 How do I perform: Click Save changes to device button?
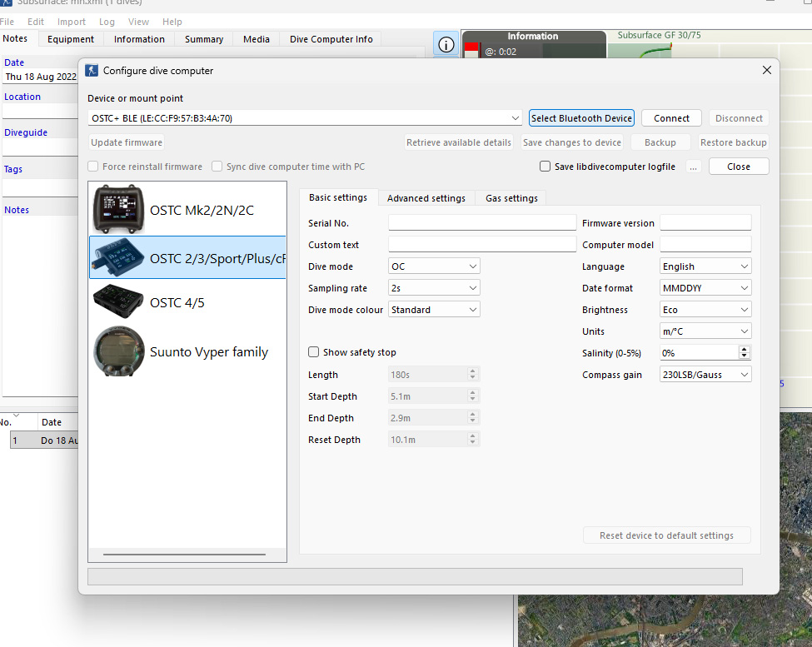click(x=571, y=142)
